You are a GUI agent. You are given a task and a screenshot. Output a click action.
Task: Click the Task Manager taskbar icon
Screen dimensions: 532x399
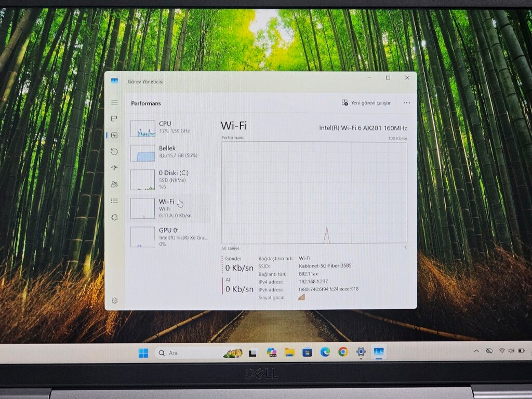pyautogui.click(x=379, y=352)
